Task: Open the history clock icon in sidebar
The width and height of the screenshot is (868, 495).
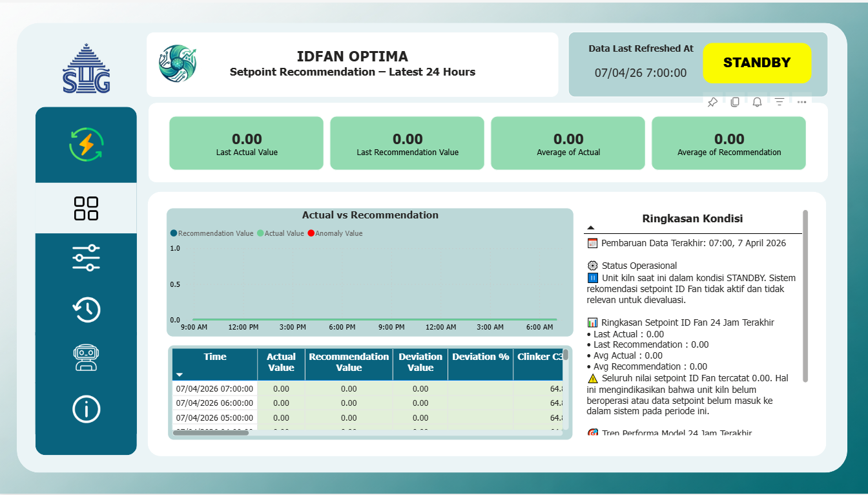Action: [x=86, y=309]
